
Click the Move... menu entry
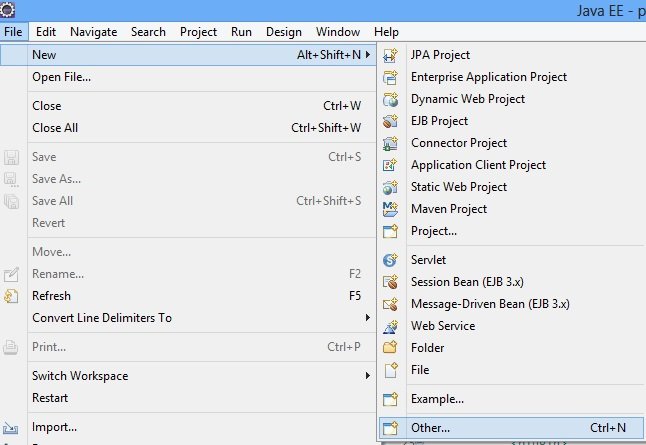tap(188, 252)
